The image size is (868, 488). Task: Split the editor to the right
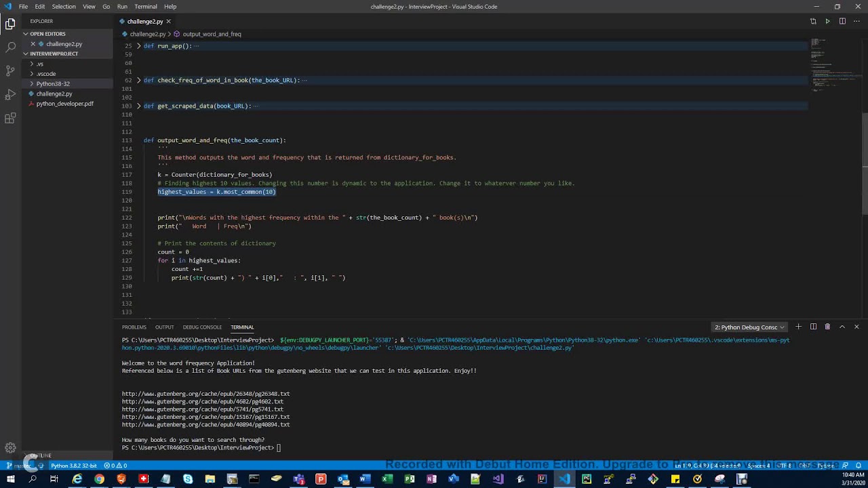coord(842,21)
